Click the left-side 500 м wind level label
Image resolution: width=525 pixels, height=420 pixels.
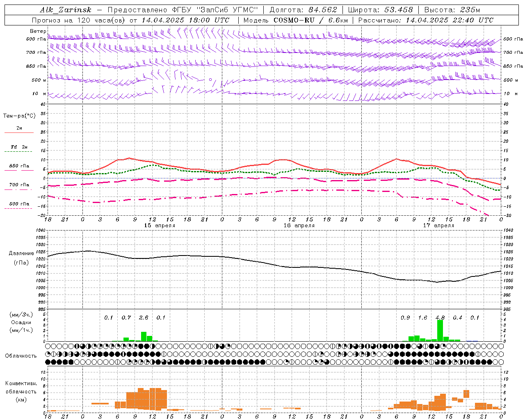pos(39,80)
